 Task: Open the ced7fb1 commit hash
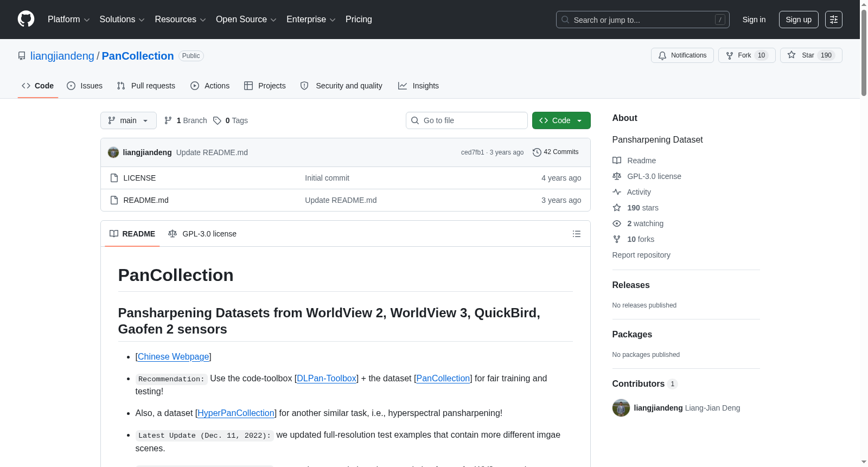coord(473,152)
